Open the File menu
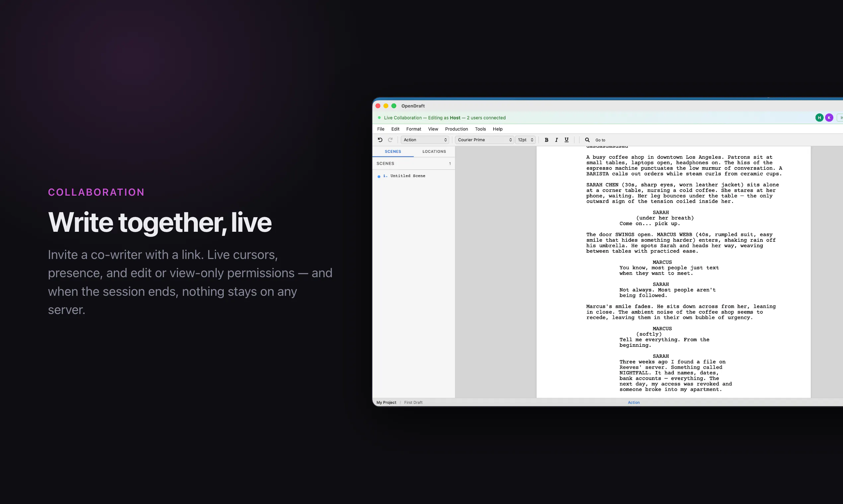This screenshot has width=843, height=504. (x=381, y=129)
